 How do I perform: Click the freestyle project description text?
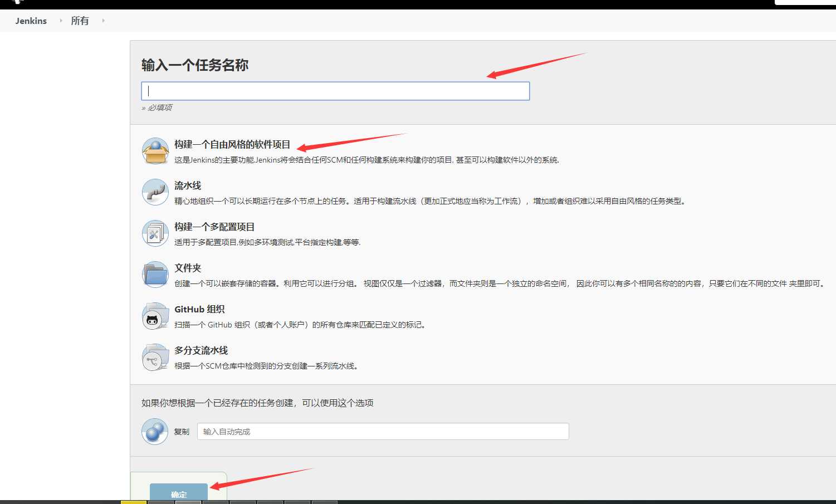pyautogui.click(x=366, y=160)
